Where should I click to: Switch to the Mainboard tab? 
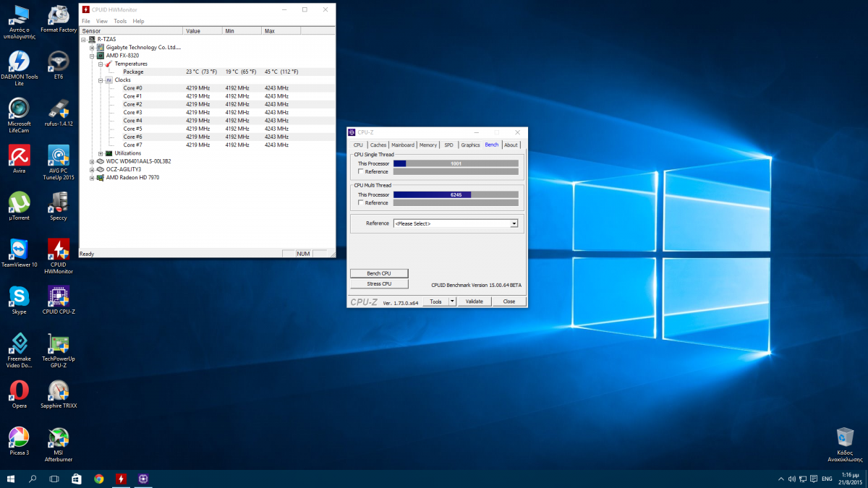pos(403,145)
